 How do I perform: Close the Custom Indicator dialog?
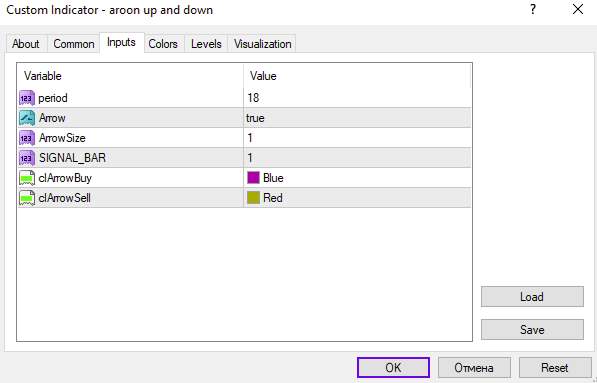coord(578,9)
